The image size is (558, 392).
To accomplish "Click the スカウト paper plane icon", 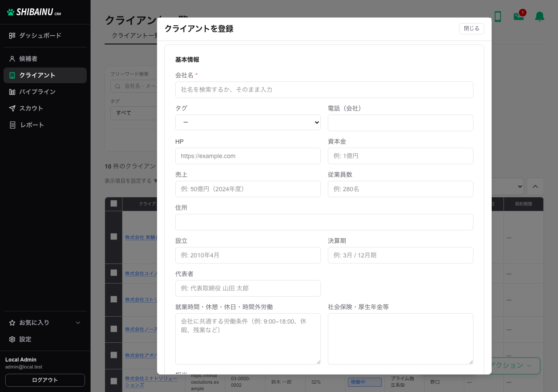I will coord(12,108).
